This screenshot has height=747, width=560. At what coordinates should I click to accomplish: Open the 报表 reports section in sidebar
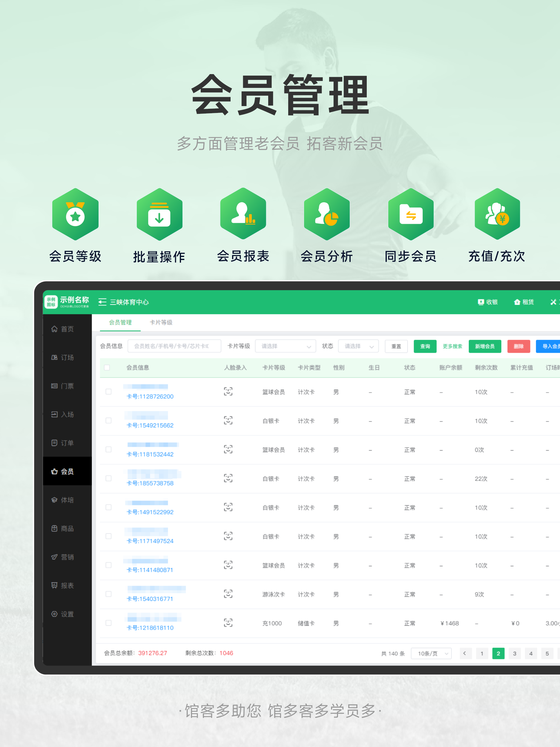tap(67, 586)
